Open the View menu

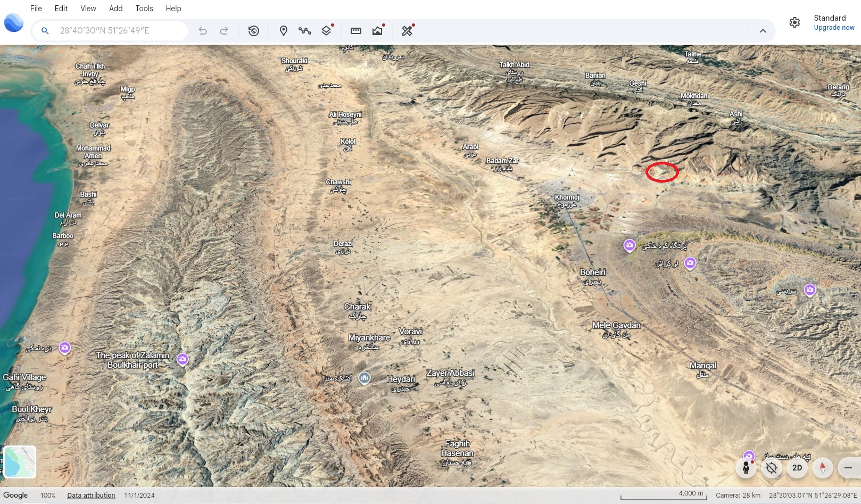[88, 9]
